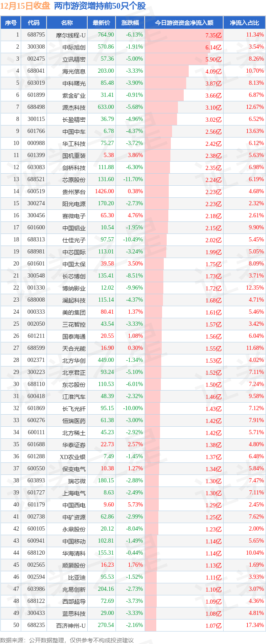Select stock name 中国中车
The image size is (266, 644).
coord(74,131)
